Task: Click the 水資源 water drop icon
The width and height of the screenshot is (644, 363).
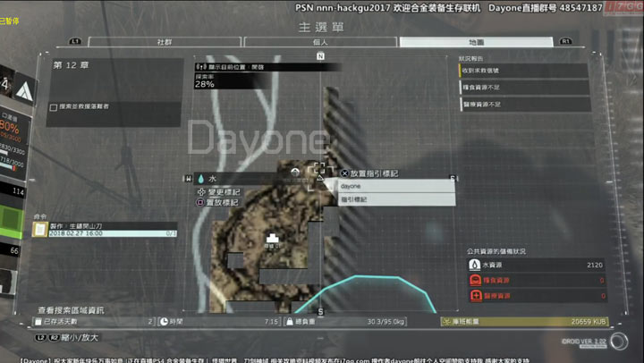Action: pyautogui.click(x=475, y=265)
